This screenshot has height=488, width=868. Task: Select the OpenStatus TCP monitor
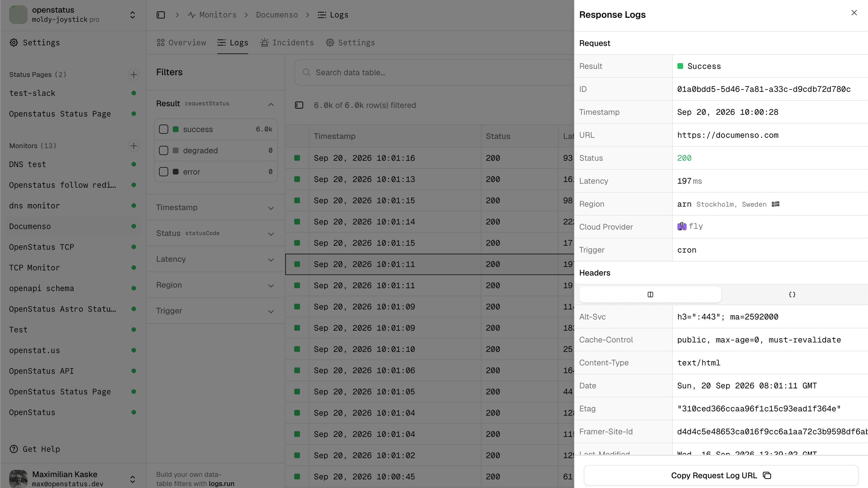[41, 247]
